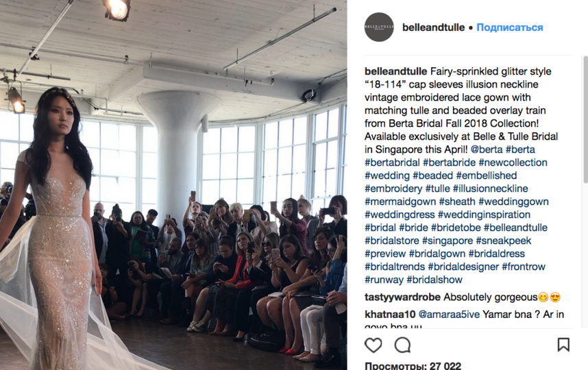Image resolution: width=588 pixels, height=370 pixels.
Task: Click the comments panel scrollbar
Action: tap(585, 120)
